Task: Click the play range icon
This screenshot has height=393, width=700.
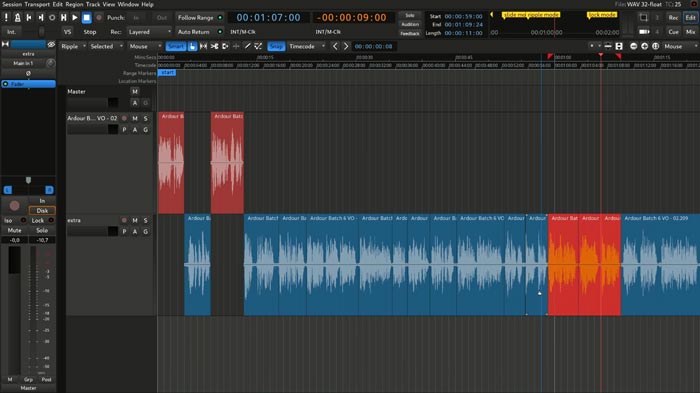Action: pos(64,17)
